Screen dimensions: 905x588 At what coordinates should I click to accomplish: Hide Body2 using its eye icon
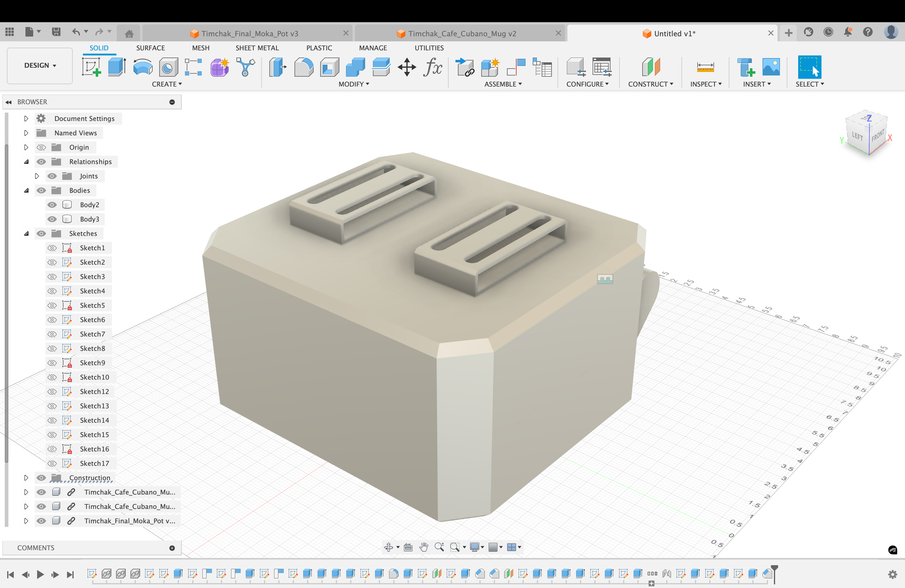tap(52, 205)
